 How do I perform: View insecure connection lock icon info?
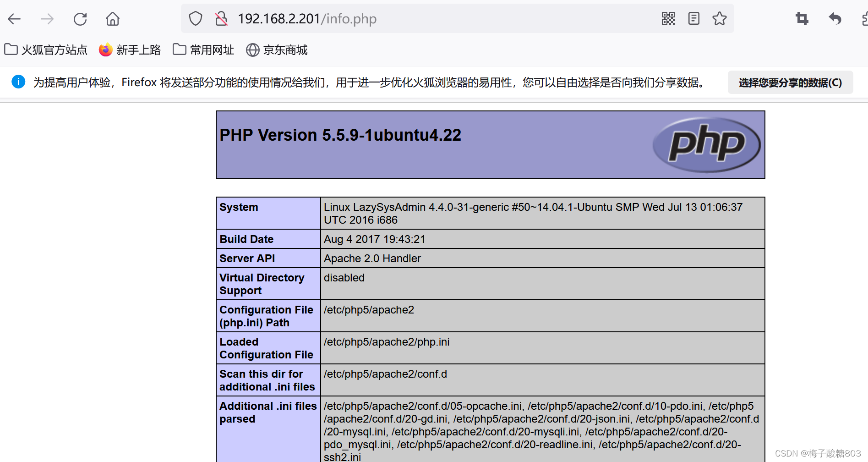pyautogui.click(x=221, y=19)
